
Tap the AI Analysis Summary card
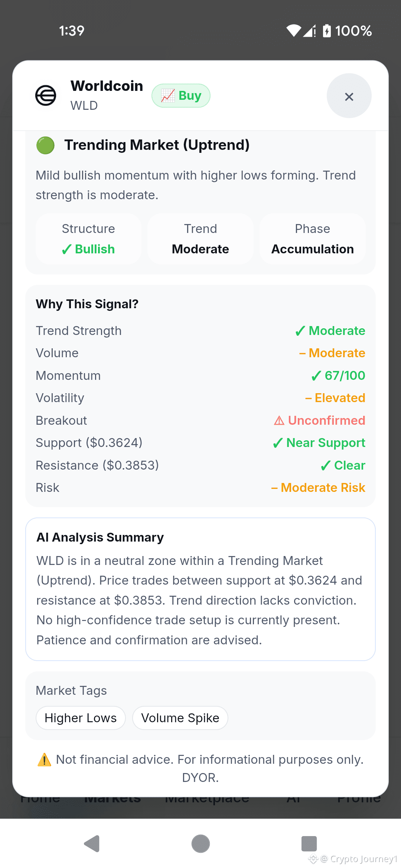[x=200, y=589]
